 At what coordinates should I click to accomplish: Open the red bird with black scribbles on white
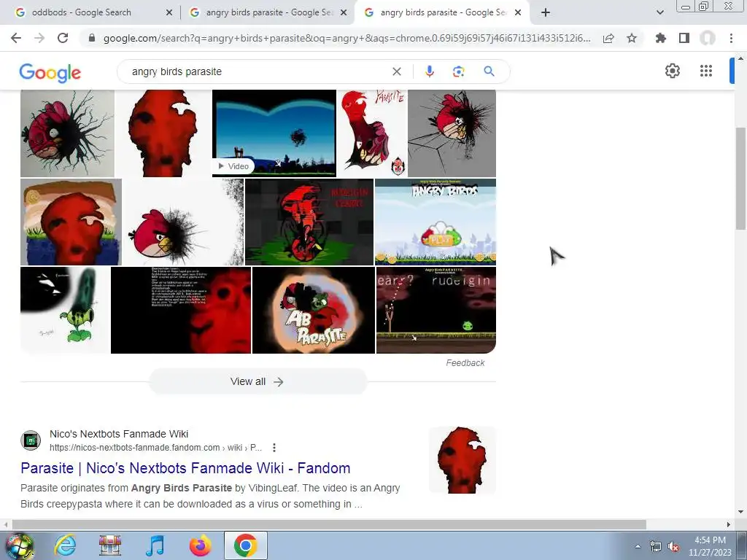click(x=183, y=222)
